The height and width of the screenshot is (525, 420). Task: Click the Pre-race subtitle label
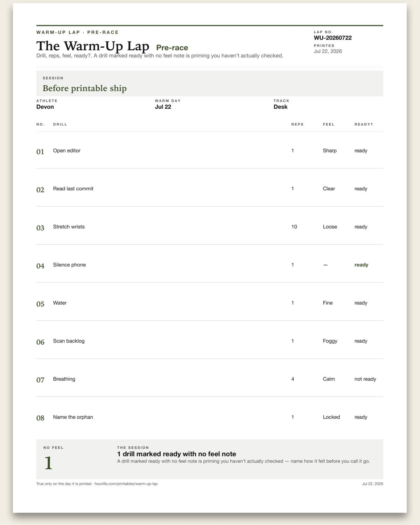172,48
